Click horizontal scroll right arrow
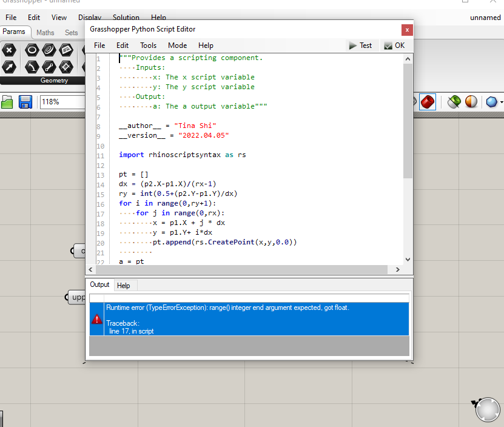This screenshot has height=427, width=504. point(398,270)
